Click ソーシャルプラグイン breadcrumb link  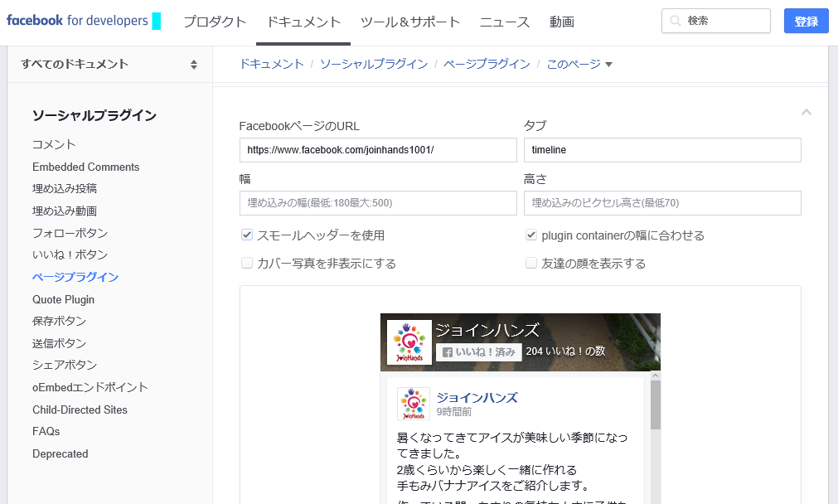coord(374,64)
